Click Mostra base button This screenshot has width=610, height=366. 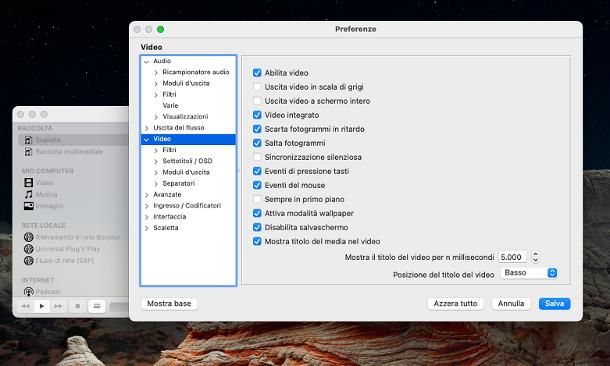169,303
